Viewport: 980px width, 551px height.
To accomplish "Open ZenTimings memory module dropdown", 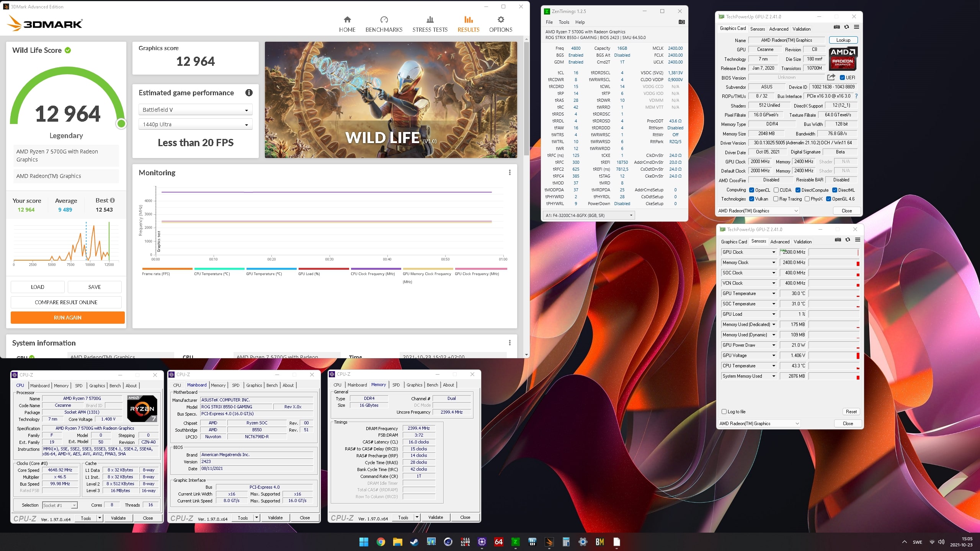I will pos(589,215).
